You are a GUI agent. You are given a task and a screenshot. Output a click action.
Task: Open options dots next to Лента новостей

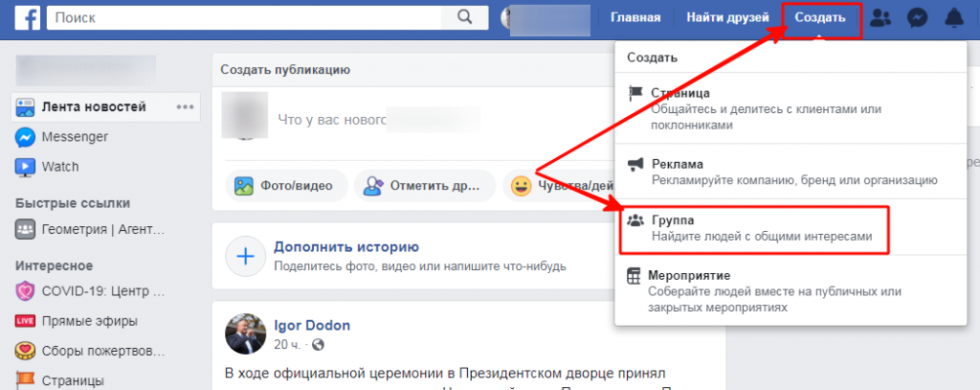coord(185,107)
